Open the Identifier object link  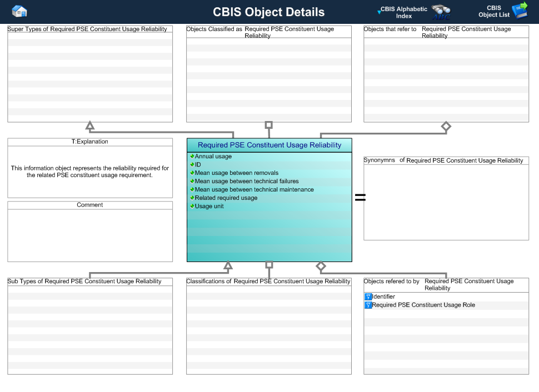[383, 296]
